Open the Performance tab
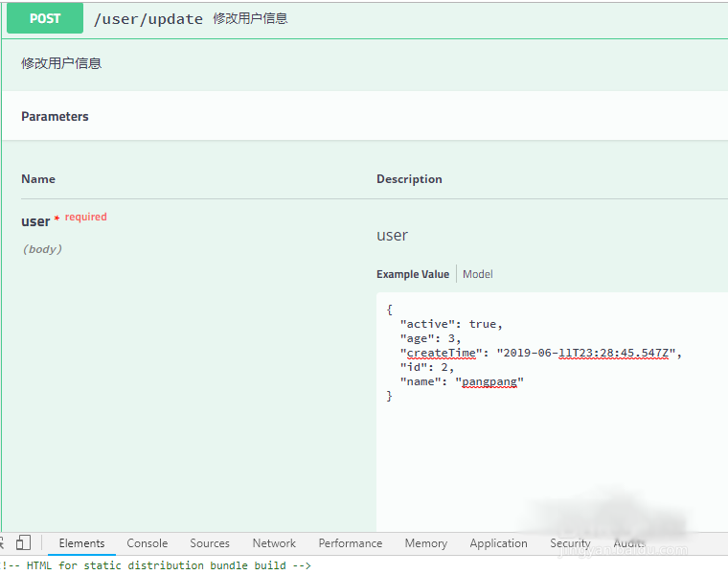The width and height of the screenshot is (728, 575). [x=350, y=543]
